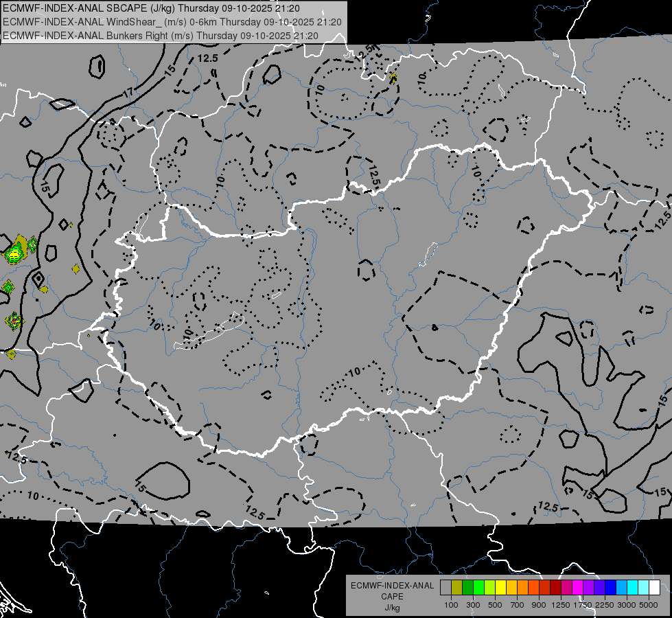
Task: Select the bright green legend swatch
Action: 478,587
